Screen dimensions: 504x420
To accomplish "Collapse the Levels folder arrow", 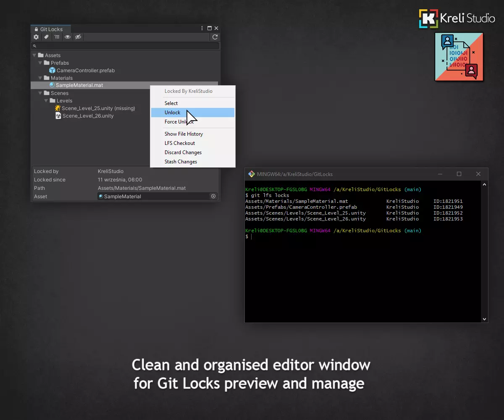I will click(x=46, y=100).
